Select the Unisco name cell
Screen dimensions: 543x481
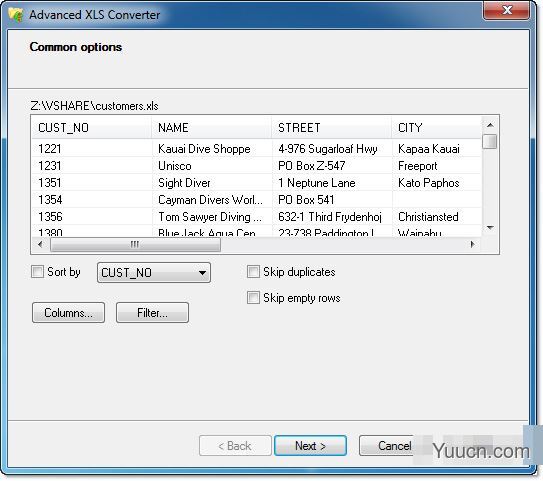point(212,166)
